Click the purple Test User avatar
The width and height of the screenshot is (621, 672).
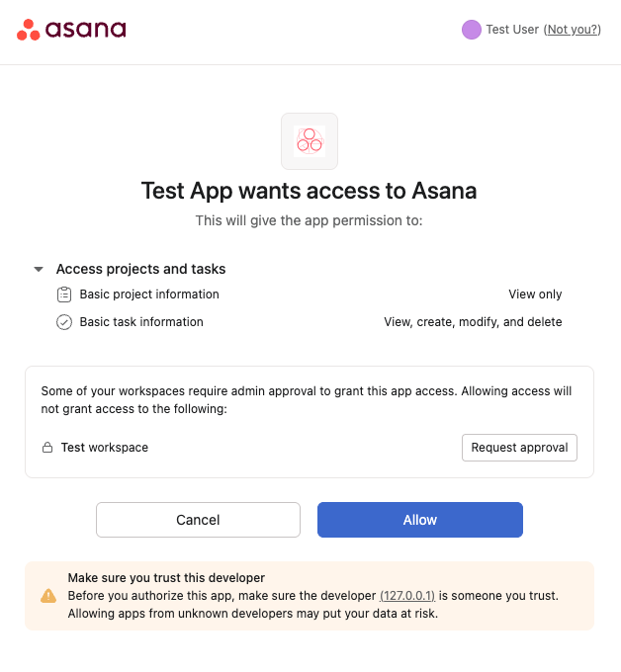472,30
